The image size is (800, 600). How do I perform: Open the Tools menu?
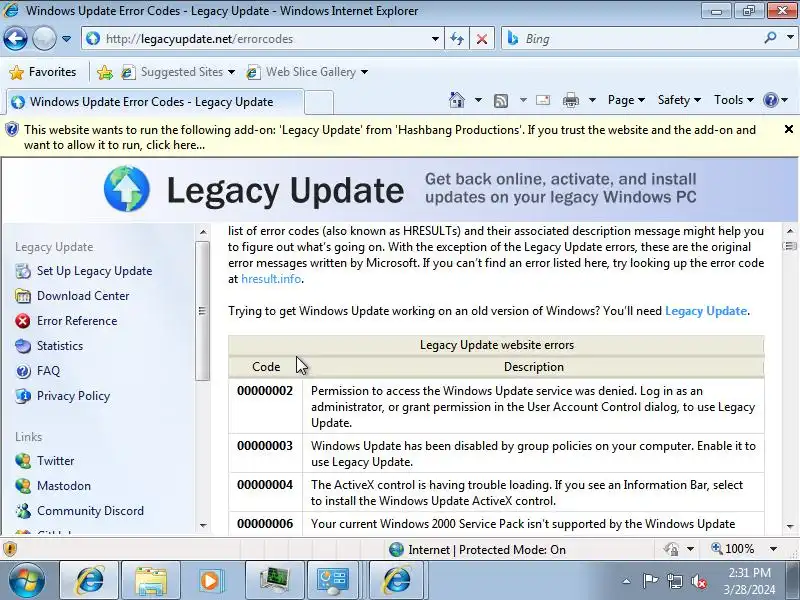point(734,100)
